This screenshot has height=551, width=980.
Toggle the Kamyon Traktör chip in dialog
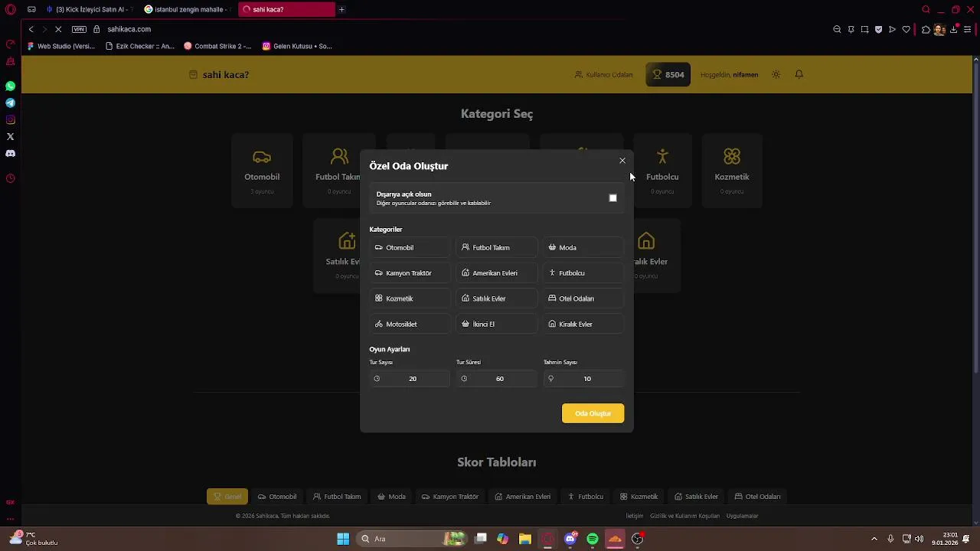410,273
